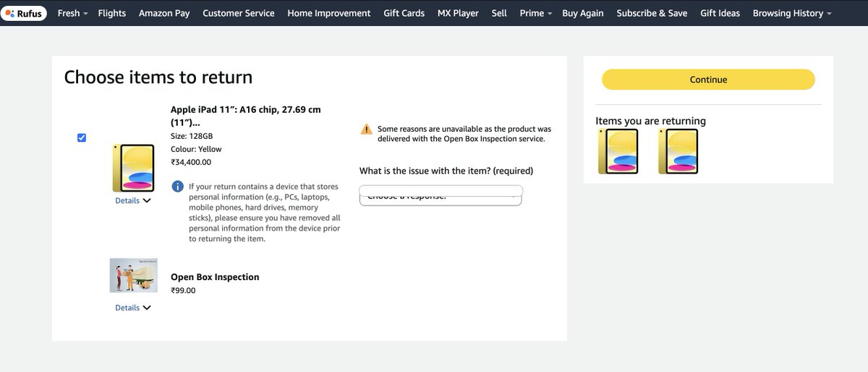Open MX Player
Screen dimensions: 868x372
tap(458, 13)
